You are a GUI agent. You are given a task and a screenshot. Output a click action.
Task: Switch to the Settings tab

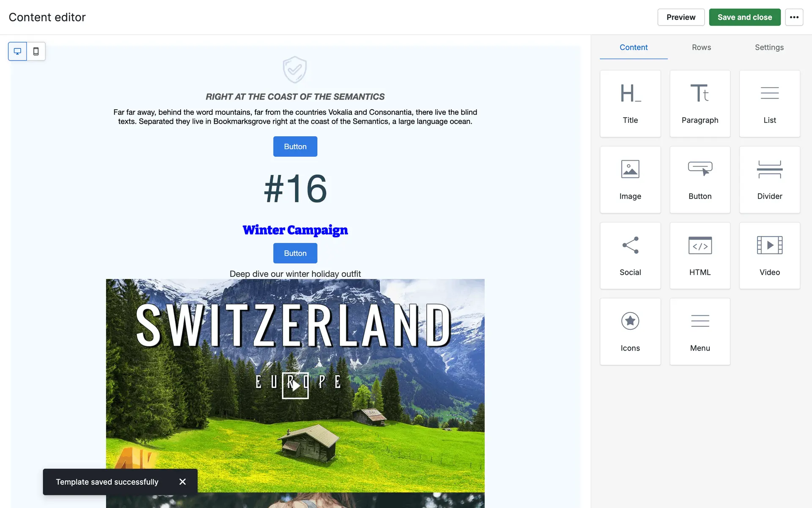click(x=769, y=47)
